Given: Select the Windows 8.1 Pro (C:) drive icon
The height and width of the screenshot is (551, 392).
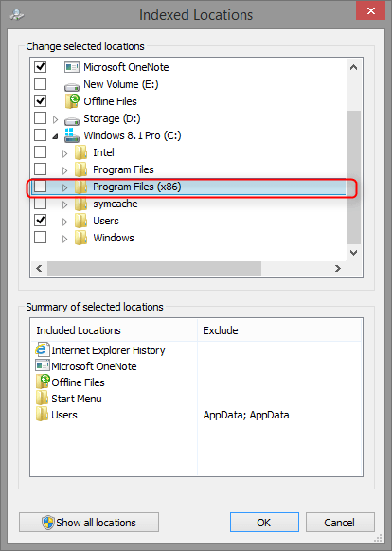Looking at the screenshot, I should [x=72, y=135].
